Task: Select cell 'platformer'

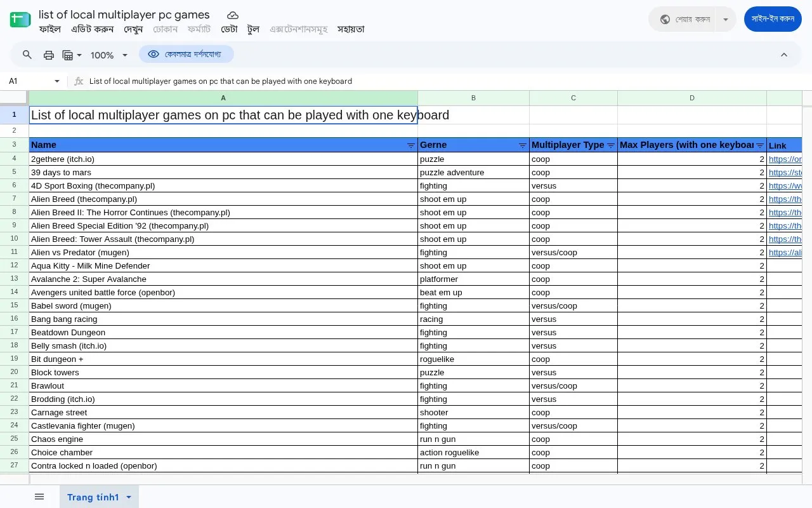Action: point(473,279)
